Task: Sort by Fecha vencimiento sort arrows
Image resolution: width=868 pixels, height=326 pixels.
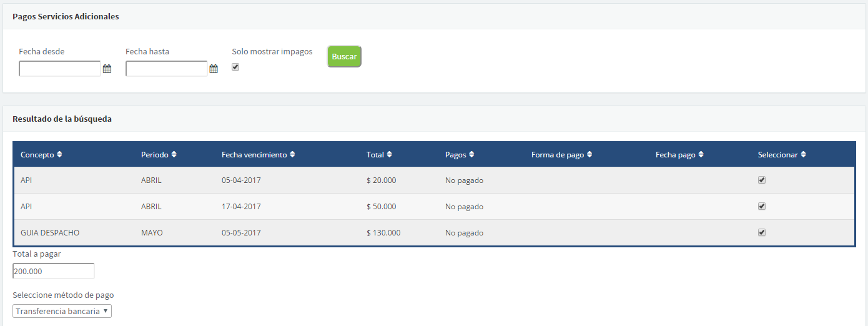Action: point(292,155)
